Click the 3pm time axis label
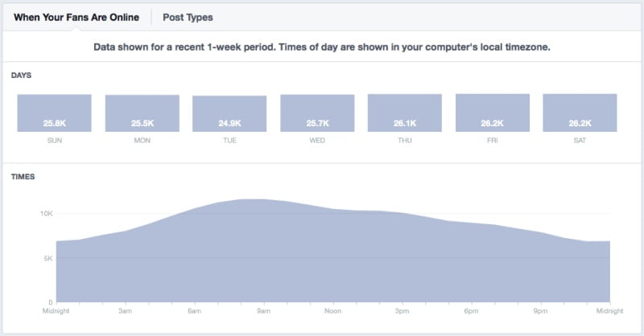The height and width of the screenshot is (336, 644). pos(402,310)
